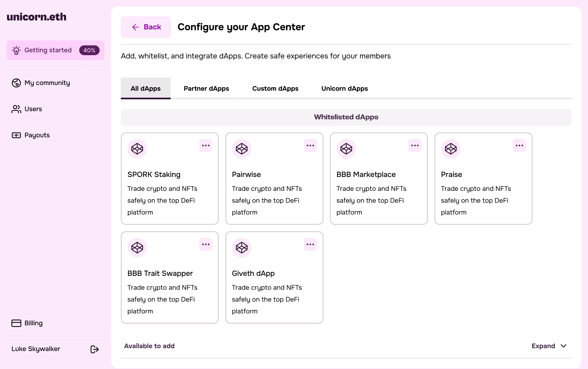Click the BBB Trait Swapper cube icon
Image resolution: width=588 pixels, height=369 pixels.
pos(137,247)
